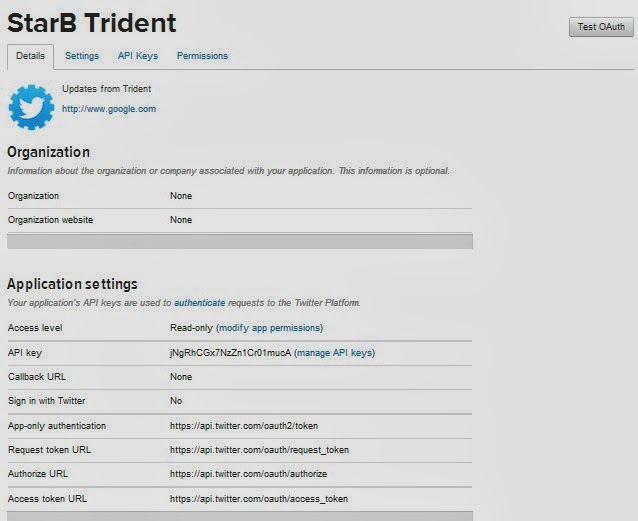The image size is (638, 521).
Task: Click the Access token URL label
Action: (47, 499)
